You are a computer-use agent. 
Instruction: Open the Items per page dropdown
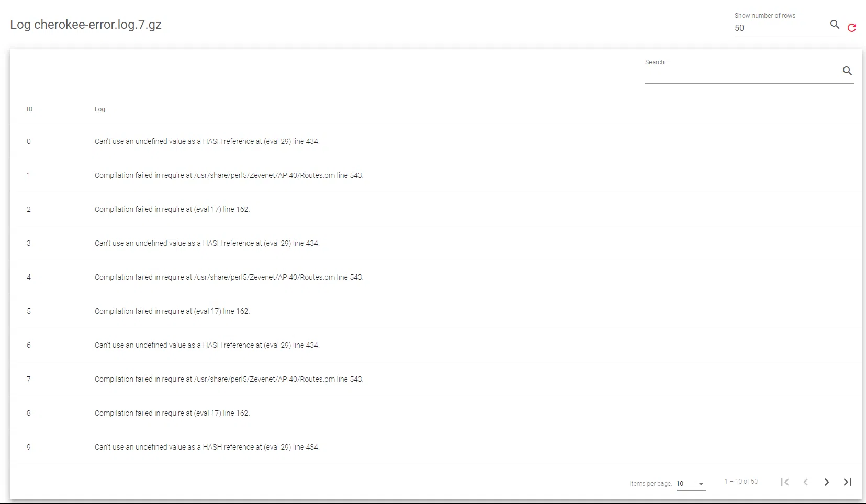click(691, 484)
